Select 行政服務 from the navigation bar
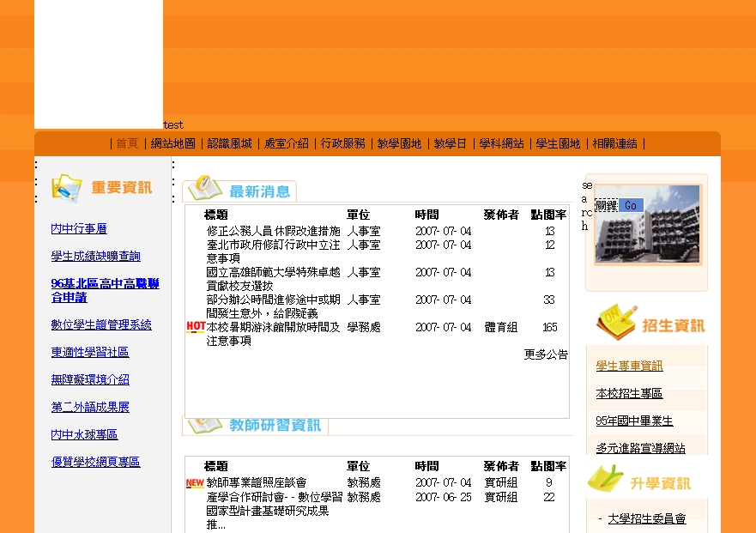Viewport: 756px width, 533px height. click(343, 143)
